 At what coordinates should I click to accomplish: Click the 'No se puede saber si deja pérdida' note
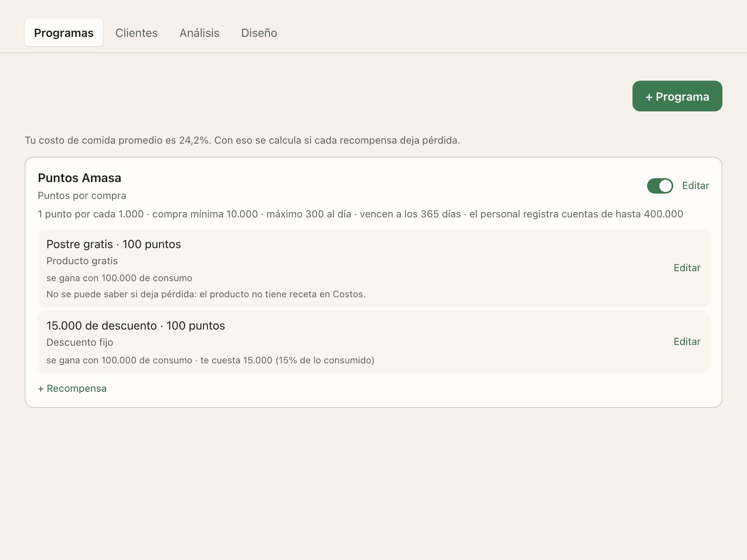pos(206,294)
